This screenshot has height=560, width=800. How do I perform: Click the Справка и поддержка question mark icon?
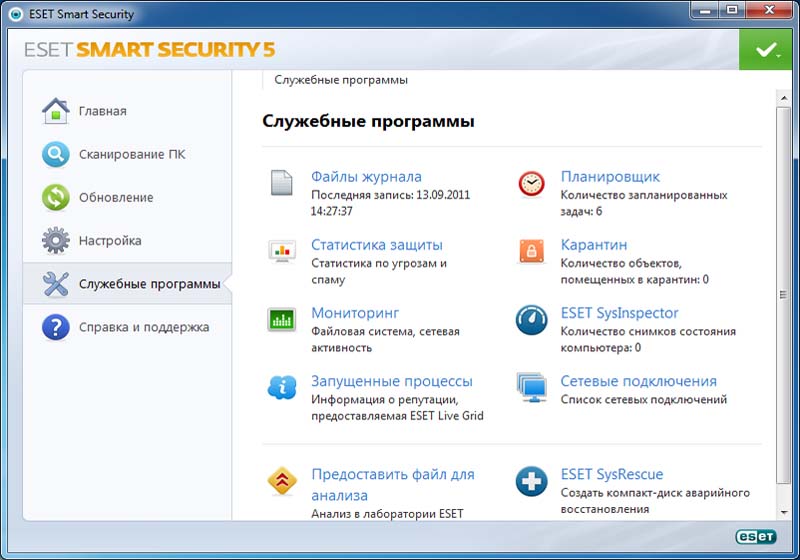[x=56, y=327]
